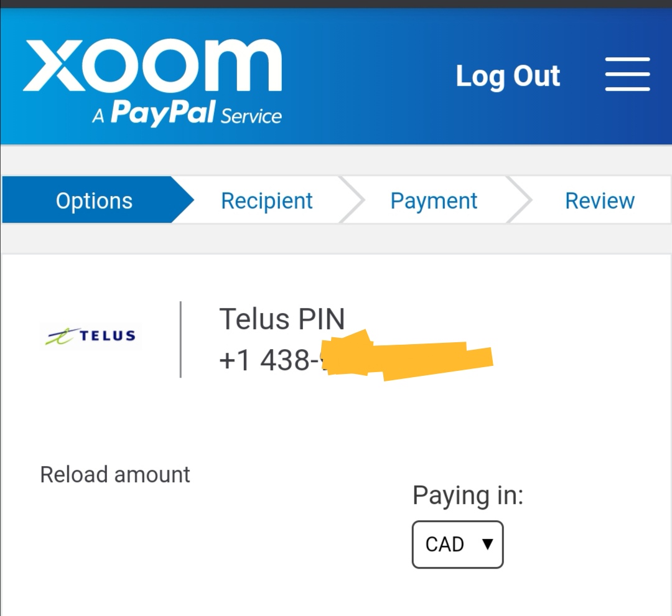This screenshot has height=616, width=672.
Task: Click the Telus PIN heading
Action: click(282, 319)
